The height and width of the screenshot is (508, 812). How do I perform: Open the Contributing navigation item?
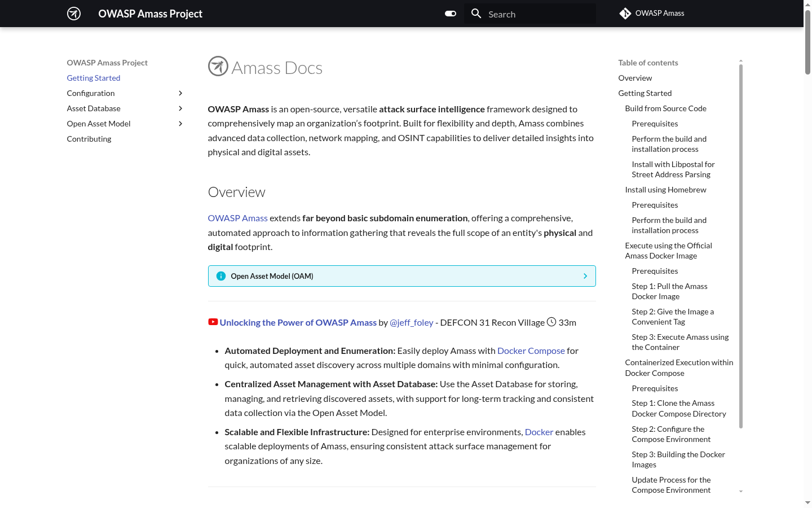pyautogui.click(x=89, y=139)
